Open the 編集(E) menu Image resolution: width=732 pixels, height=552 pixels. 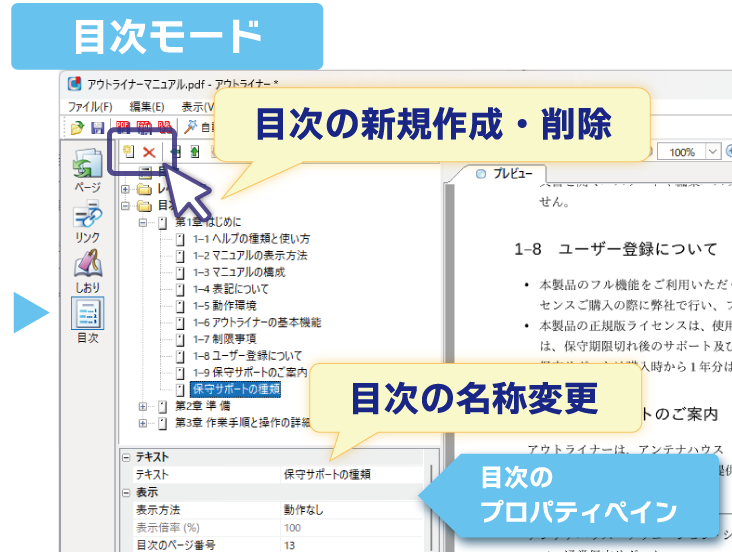click(x=147, y=107)
